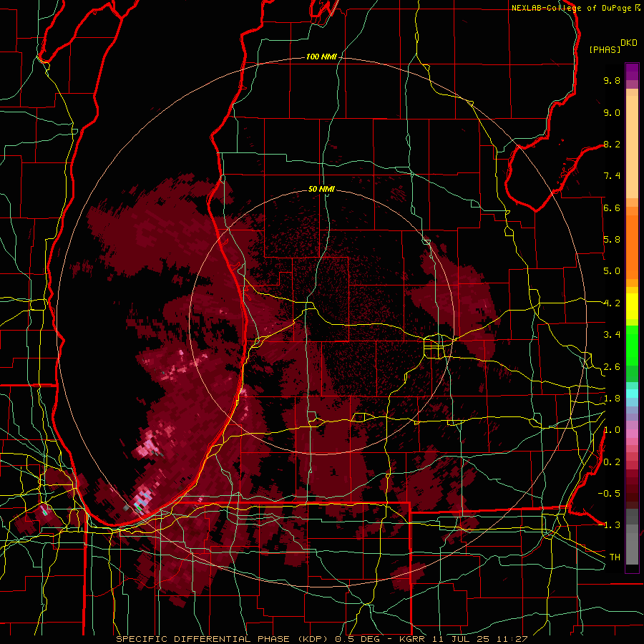Click the 'NEXLAB-College of DuPage' credit text
This screenshot has height=644, width=644.
[571, 8]
